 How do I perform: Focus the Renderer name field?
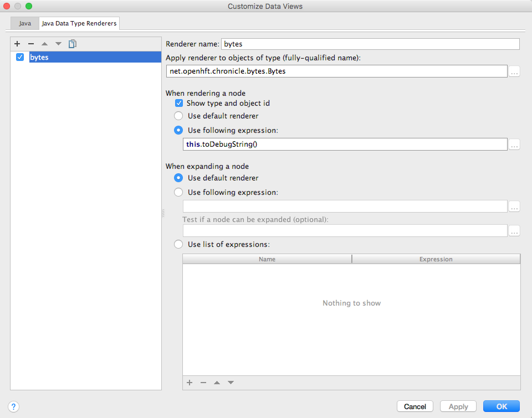coord(370,44)
